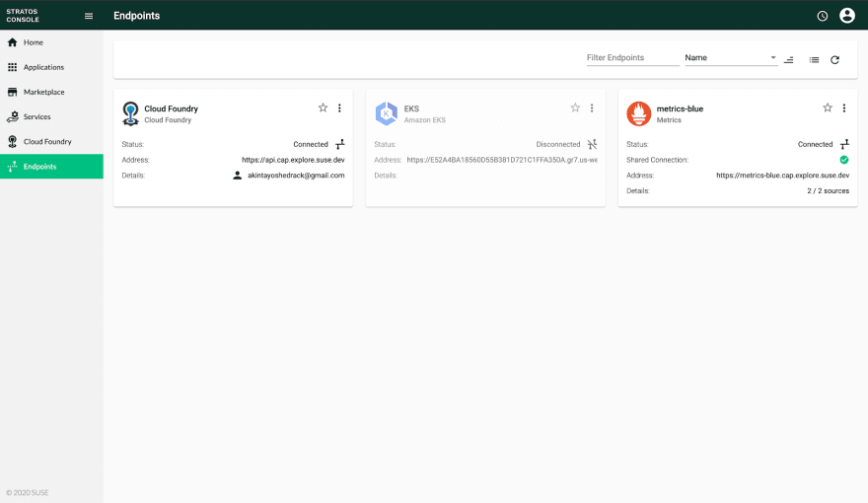This screenshot has height=503, width=868.
Task: Click the Home house icon in sidebar
Action: click(12, 42)
